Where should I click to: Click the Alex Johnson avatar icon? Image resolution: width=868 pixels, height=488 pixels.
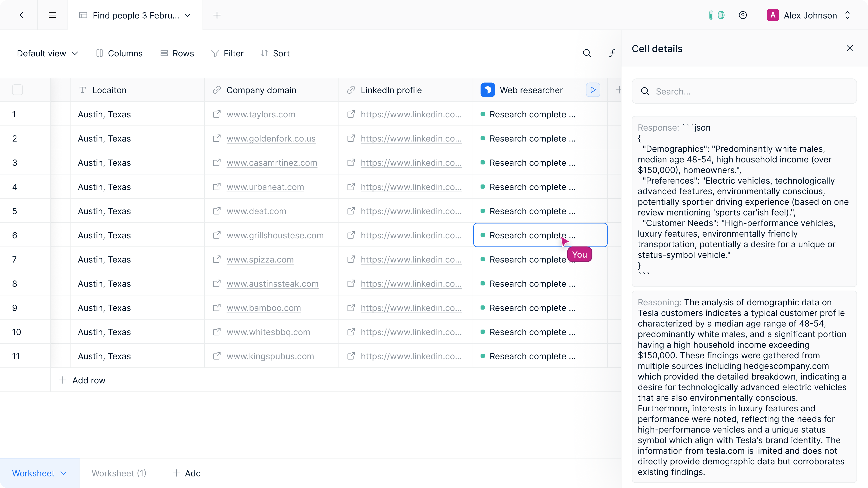(773, 15)
